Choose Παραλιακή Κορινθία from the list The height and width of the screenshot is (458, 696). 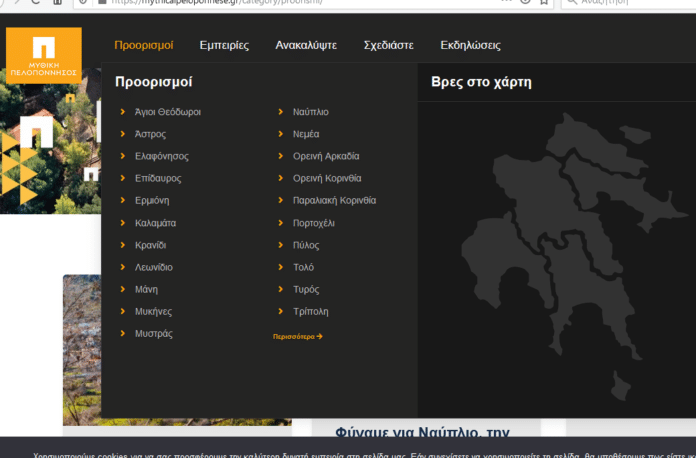[x=334, y=201]
